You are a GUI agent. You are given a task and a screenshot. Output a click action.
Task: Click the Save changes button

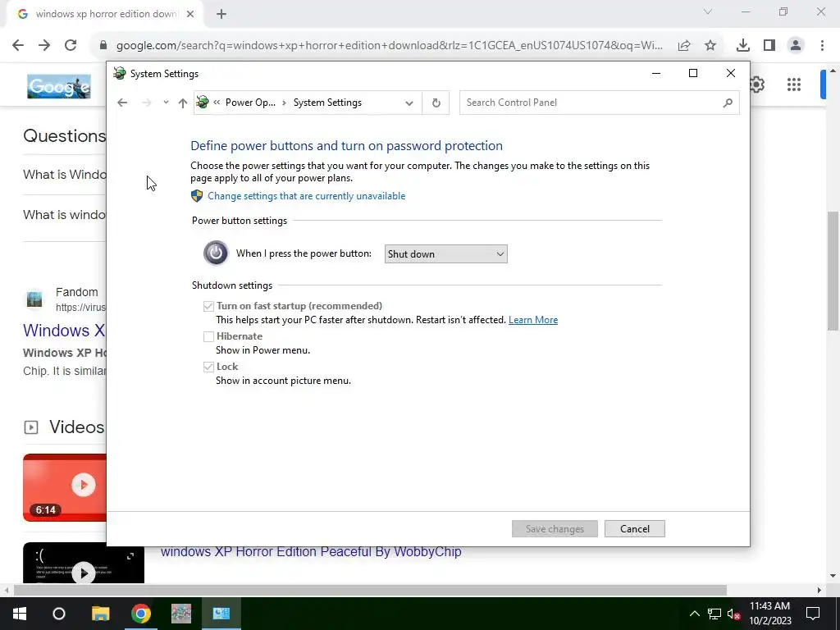[x=555, y=529]
